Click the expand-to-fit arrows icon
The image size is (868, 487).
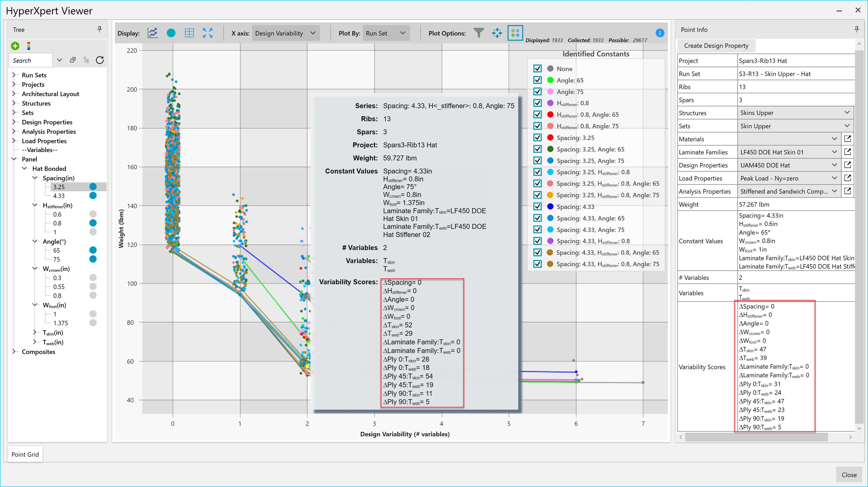click(x=208, y=33)
